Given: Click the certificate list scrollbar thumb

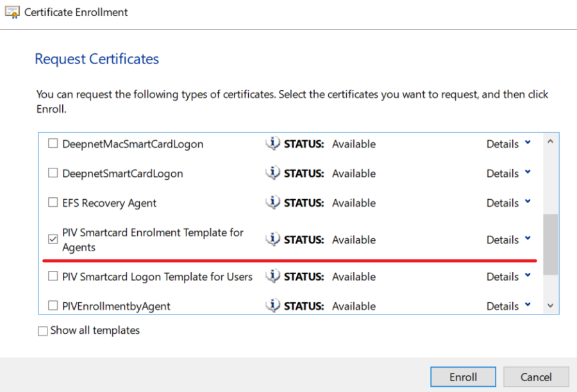Looking at the screenshot, I should pos(550,245).
